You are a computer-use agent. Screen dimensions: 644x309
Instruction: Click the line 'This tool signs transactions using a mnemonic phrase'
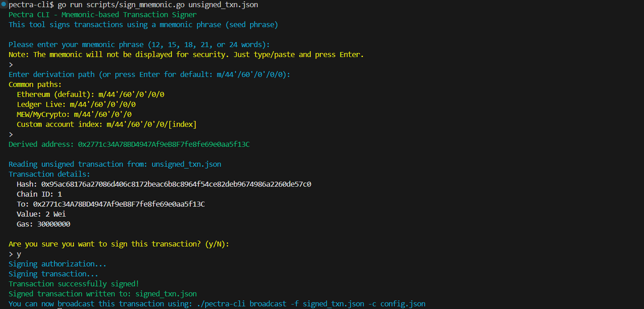click(143, 25)
